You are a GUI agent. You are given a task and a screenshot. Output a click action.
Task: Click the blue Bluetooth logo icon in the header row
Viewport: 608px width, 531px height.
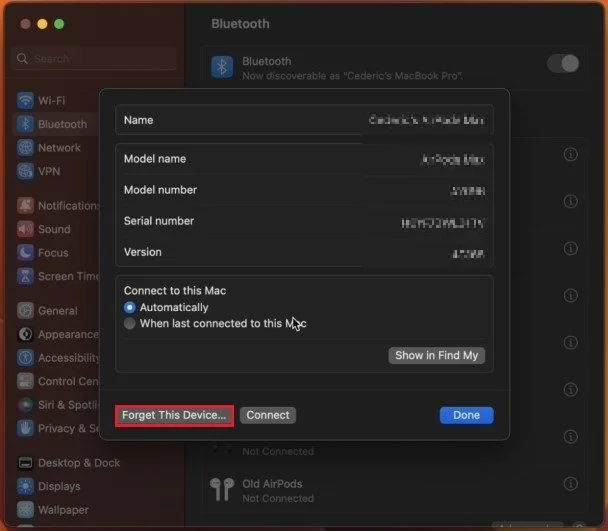pos(222,67)
